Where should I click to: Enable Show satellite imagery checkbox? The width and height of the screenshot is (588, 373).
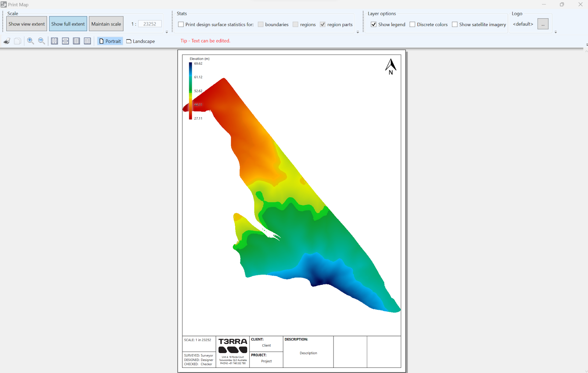pyautogui.click(x=455, y=25)
